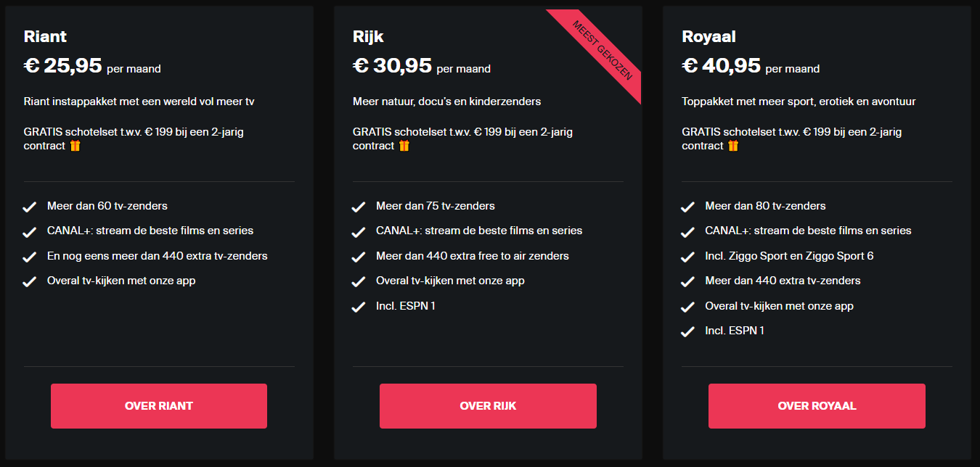Screen dimensions: 980x467
Task: Open the Over Riant details button
Action: [x=159, y=406]
